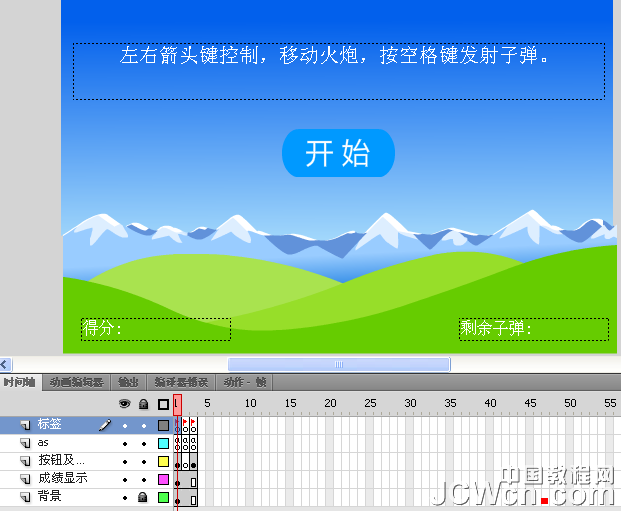This screenshot has width=621, height=511.
Task: Hide the 标签 layer via visibility dot
Action: click(x=125, y=426)
